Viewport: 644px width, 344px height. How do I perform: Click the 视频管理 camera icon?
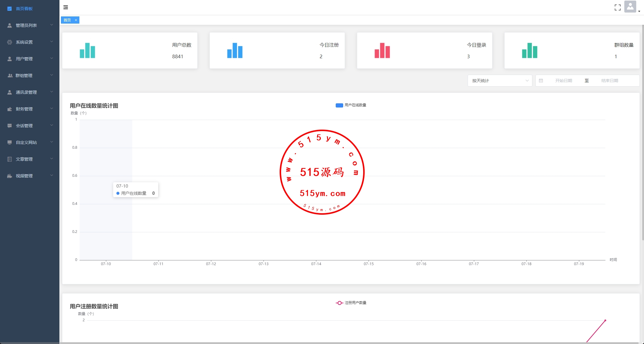[x=10, y=176]
